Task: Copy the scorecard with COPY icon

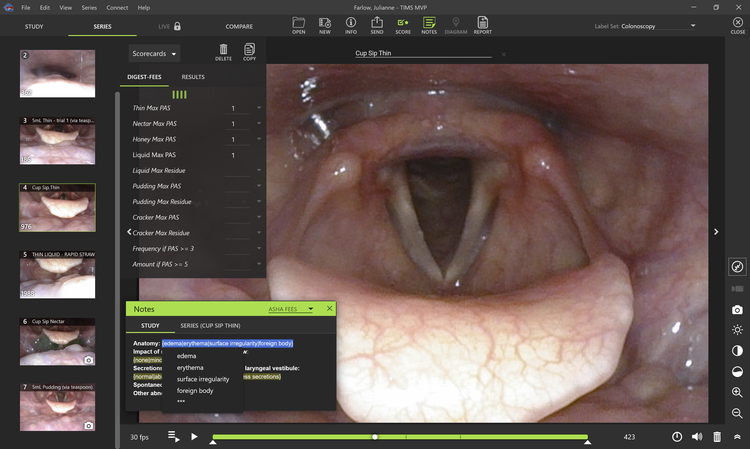Action: [249, 52]
